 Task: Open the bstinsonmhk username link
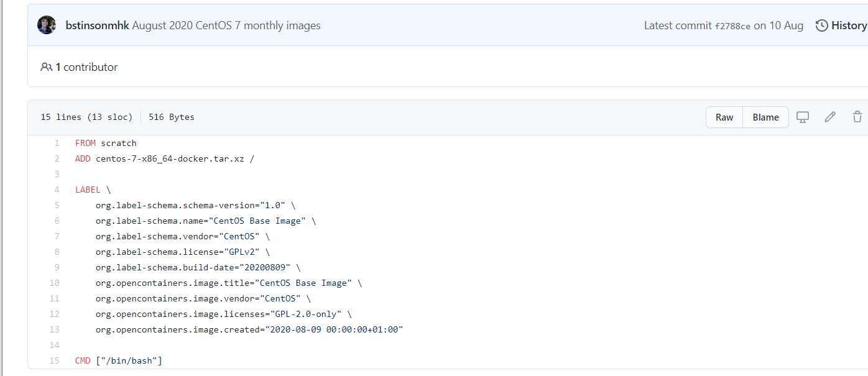pos(97,25)
